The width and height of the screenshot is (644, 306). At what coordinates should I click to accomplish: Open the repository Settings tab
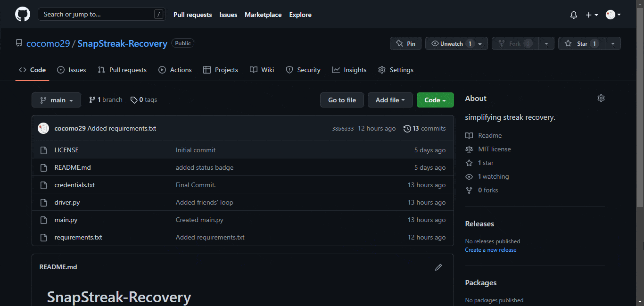(x=396, y=70)
